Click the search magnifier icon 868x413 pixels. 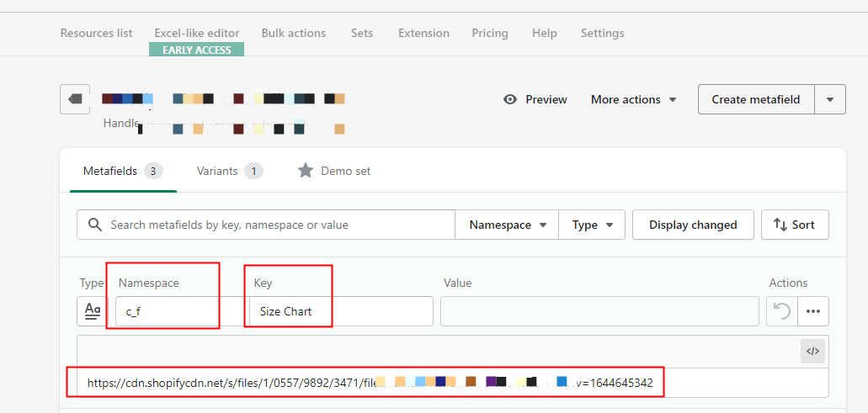pos(95,225)
